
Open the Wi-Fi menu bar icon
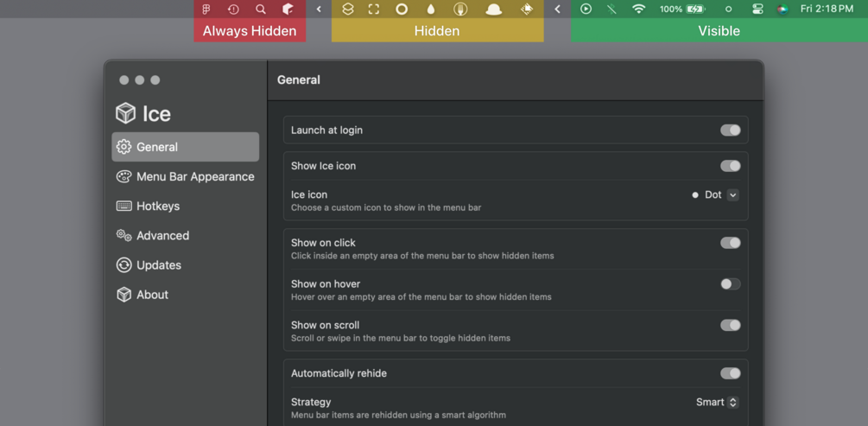(639, 9)
